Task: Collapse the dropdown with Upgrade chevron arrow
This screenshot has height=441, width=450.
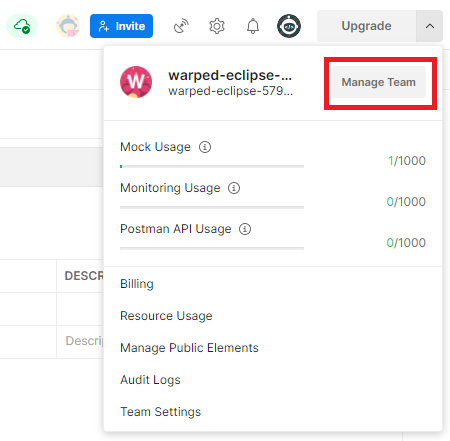Action: [430, 26]
